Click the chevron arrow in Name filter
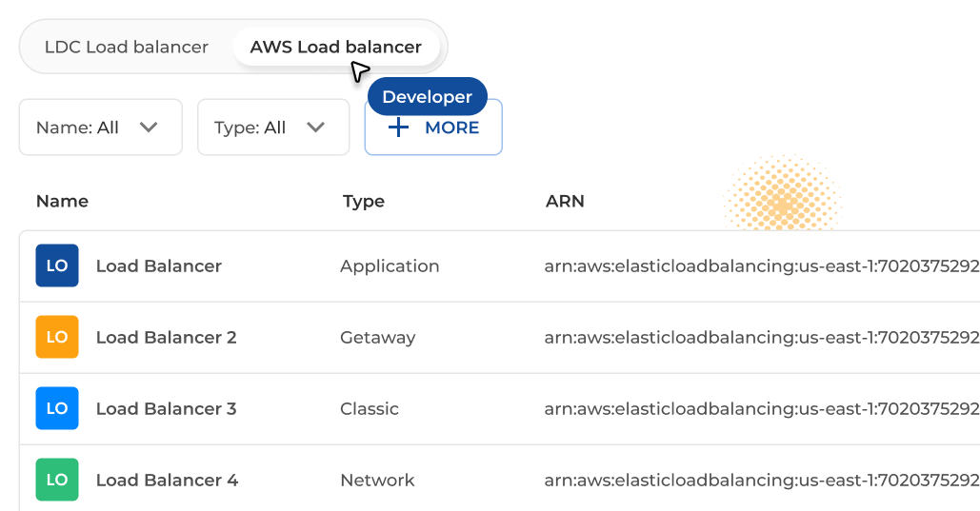Image resolution: width=980 pixels, height=511 pixels. click(149, 128)
